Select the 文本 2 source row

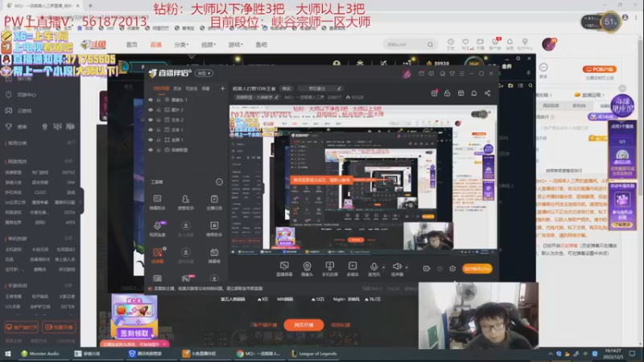(187, 120)
